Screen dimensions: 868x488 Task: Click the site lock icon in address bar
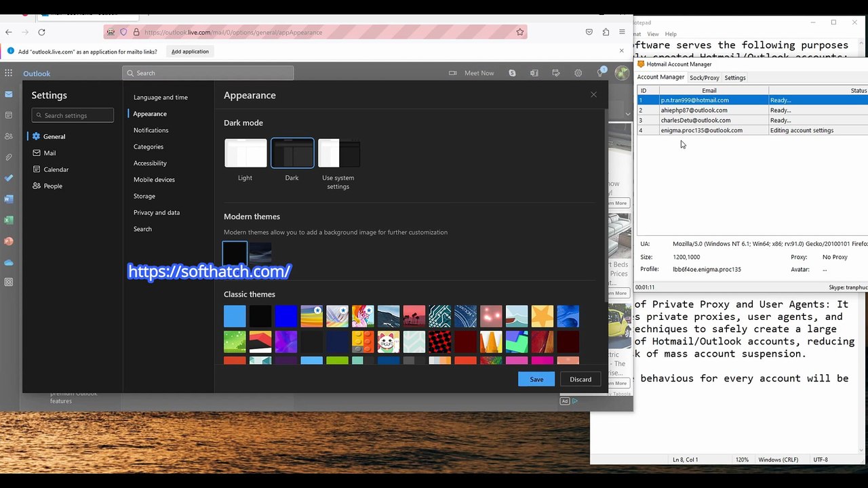[x=136, y=32]
